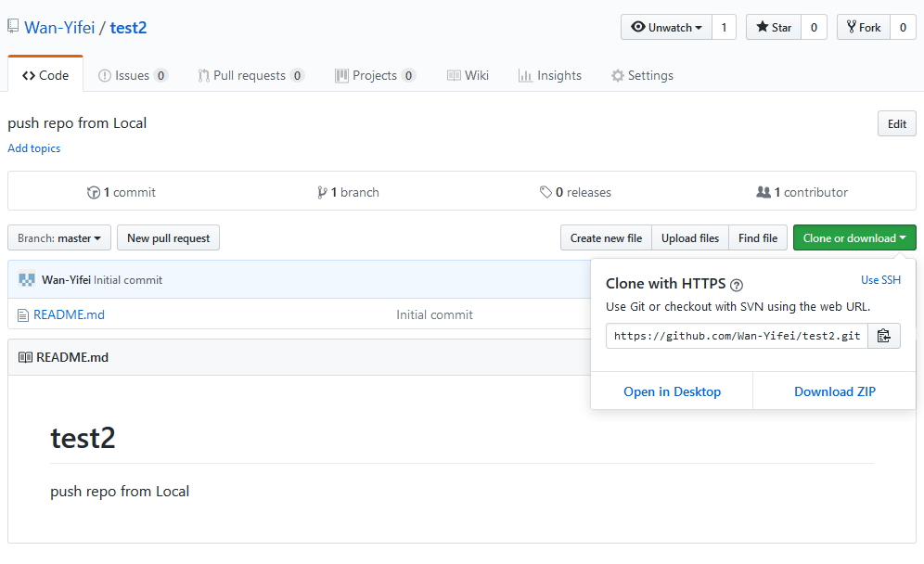This screenshot has width=924, height=564.
Task: View the 1 contributor page
Action: [x=802, y=192]
